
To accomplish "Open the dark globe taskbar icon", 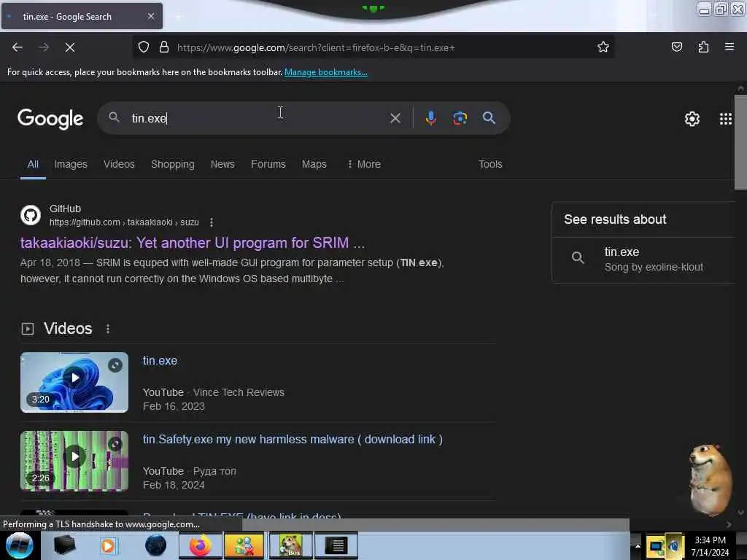I will (x=156, y=545).
